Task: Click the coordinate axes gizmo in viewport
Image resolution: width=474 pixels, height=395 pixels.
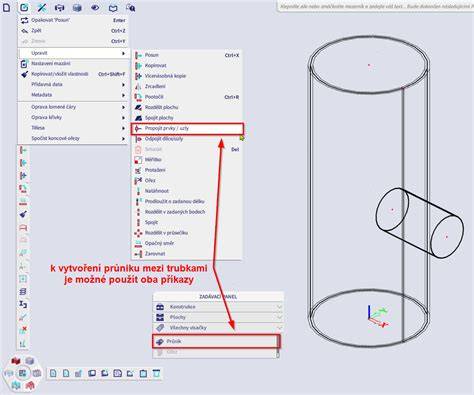Action: coord(377,316)
